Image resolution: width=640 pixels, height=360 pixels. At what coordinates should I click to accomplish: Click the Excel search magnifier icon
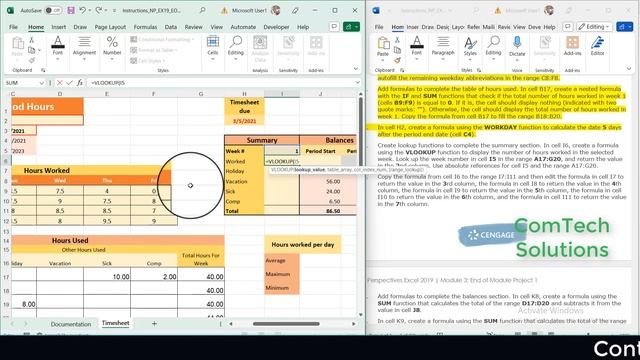pyautogui.click(x=202, y=10)
